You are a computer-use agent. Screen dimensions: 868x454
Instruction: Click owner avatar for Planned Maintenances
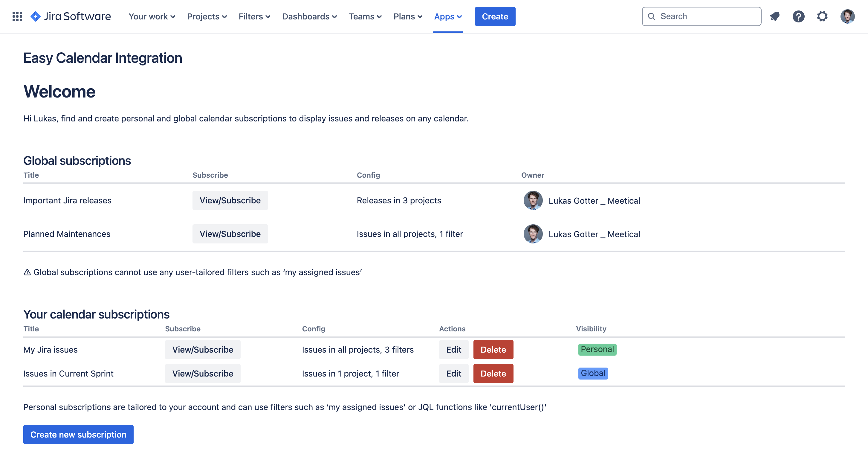[533, 234]
